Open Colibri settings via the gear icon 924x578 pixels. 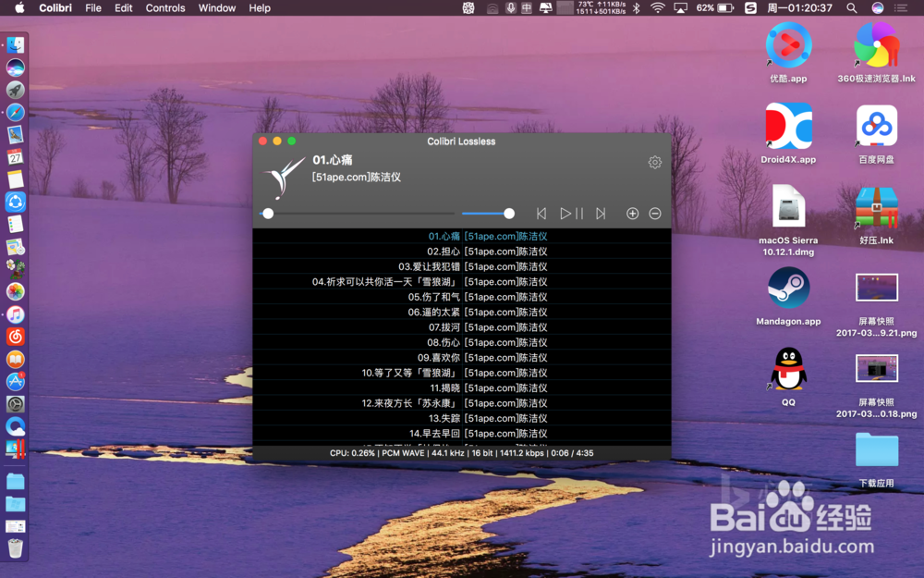click(654, 162)
